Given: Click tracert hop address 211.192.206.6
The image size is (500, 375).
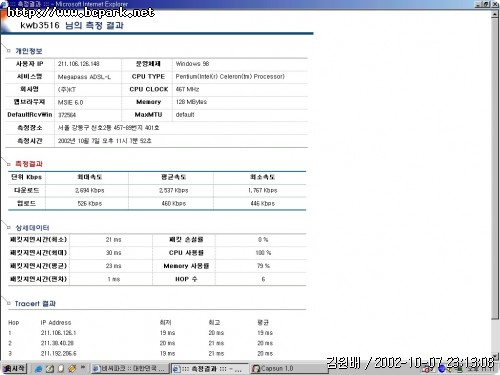Looking at the screenshot, I should (58, 353).
